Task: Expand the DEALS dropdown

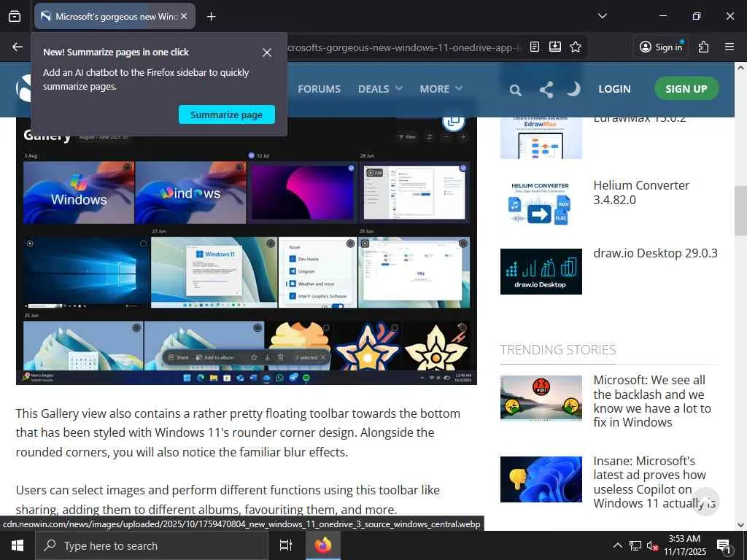Action: coord(380,89)
